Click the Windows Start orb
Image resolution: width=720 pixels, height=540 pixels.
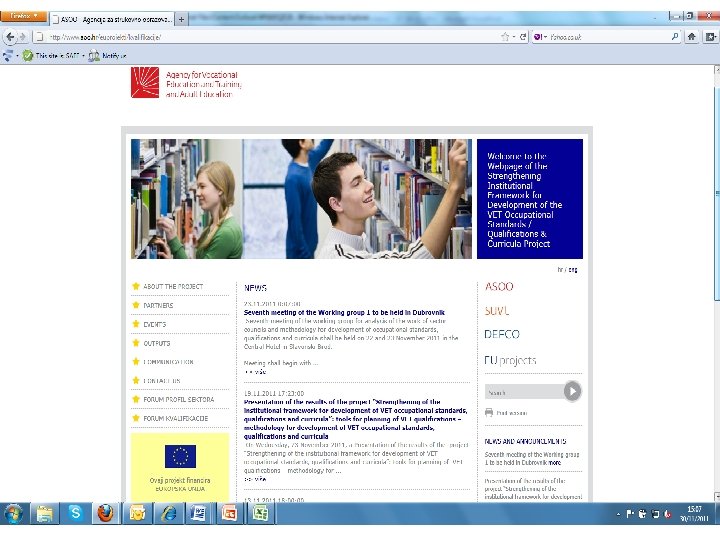point(13,513)
